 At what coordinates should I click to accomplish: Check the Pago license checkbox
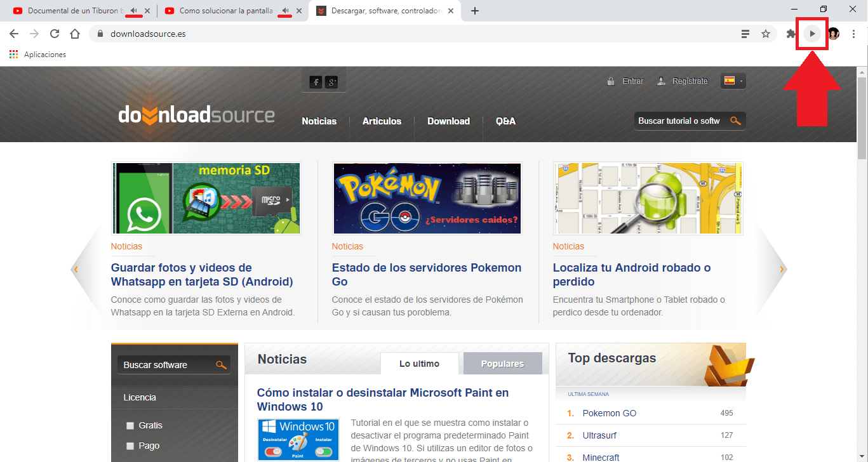click(x=130, y=446)
